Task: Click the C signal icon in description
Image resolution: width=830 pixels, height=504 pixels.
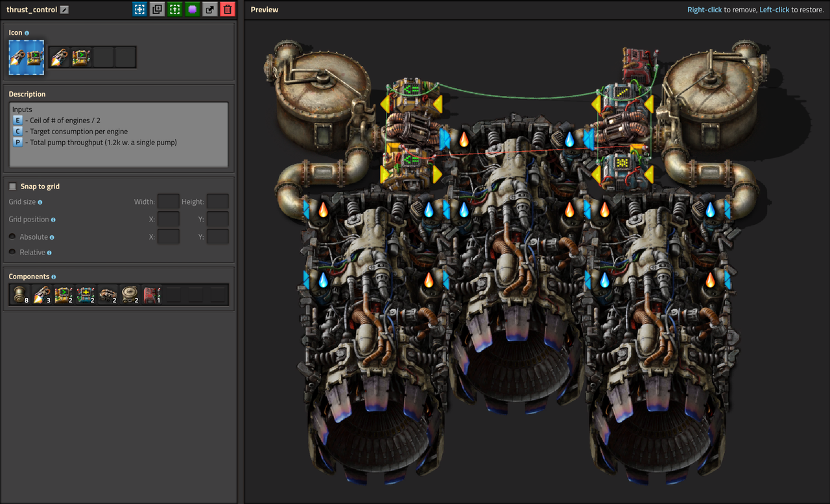Action: pyautogui.click(x=18, y=132)
